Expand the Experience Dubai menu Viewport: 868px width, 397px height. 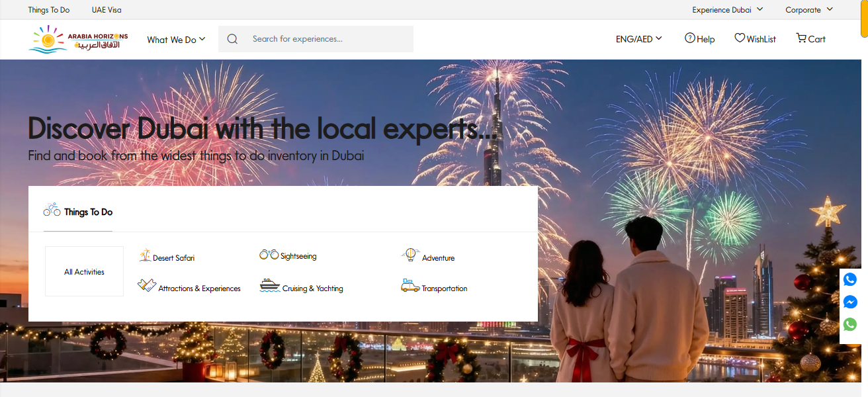[727, 10]
